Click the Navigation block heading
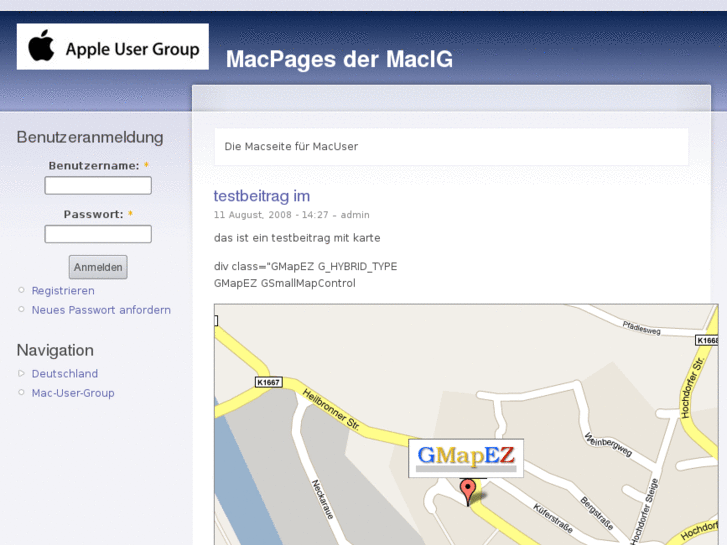 tap(55, 350)
